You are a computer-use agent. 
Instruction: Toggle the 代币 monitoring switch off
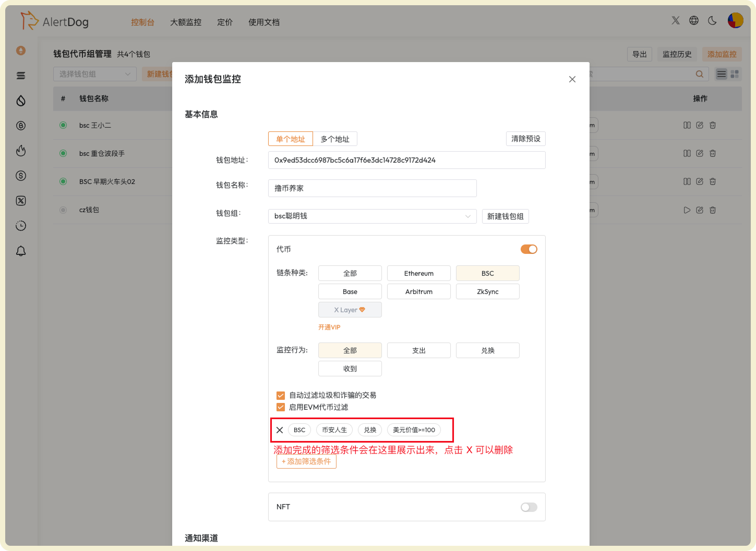click(529, 249)
